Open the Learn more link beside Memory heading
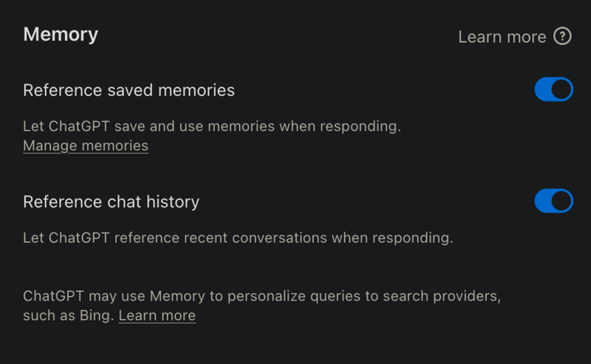Image resolution: width=591 pixels, height=364 pixels. (502, 37)
